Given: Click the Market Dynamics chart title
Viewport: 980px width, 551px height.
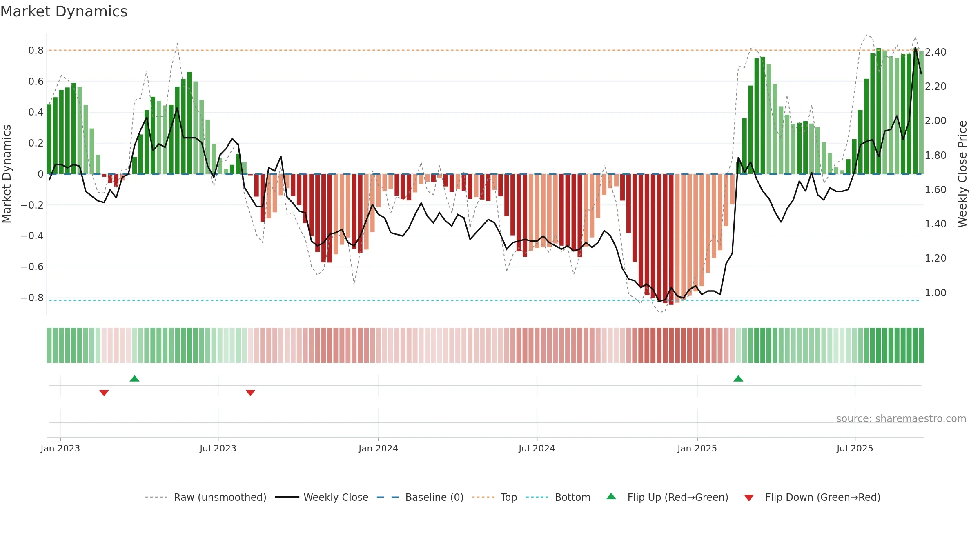Looking at the screenshot, I should click(x=64, y=11).
